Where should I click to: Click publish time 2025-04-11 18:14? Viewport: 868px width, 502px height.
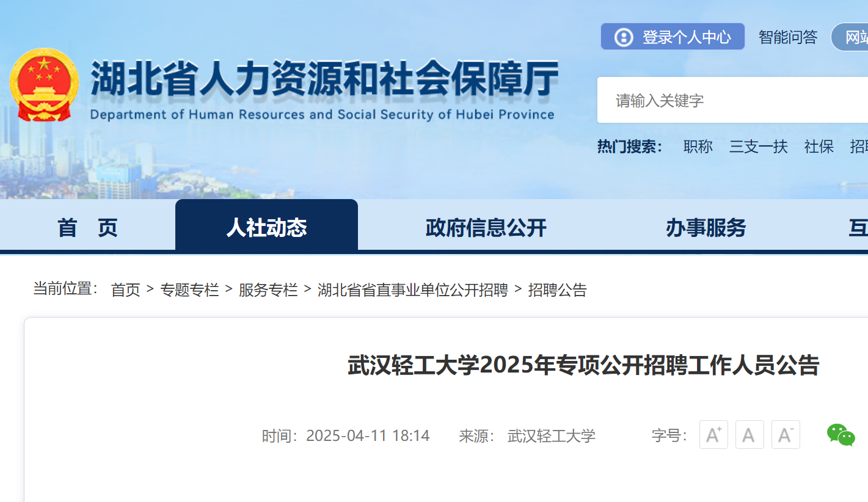368,435
